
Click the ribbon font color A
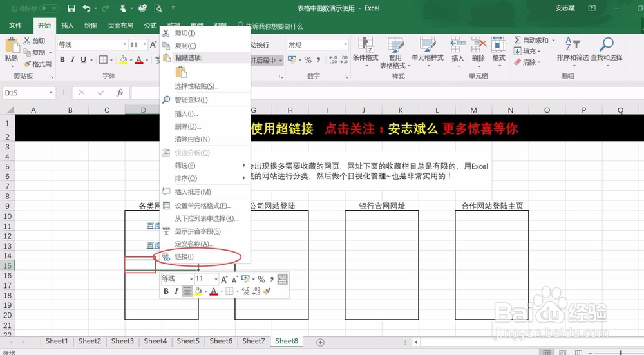(x=139, y=60)
